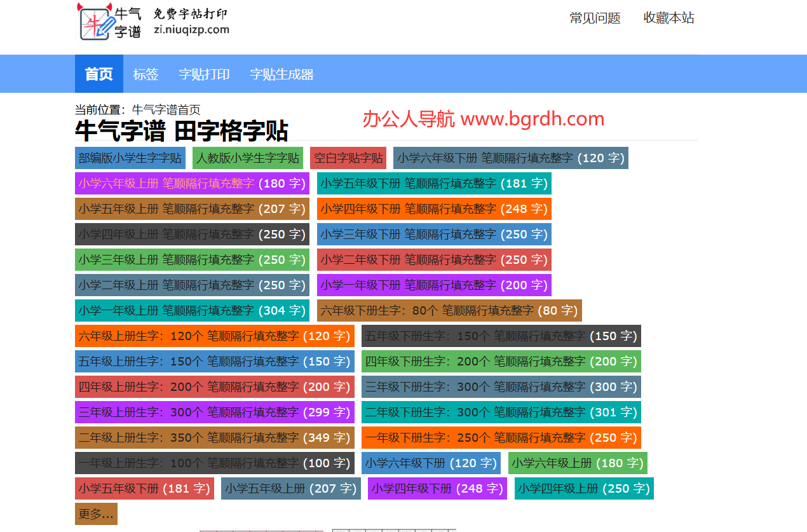This screenshot has width=807, height=532.
Task: Select the 部编版小学生字字贴 tag
Action: pos(130,158)
